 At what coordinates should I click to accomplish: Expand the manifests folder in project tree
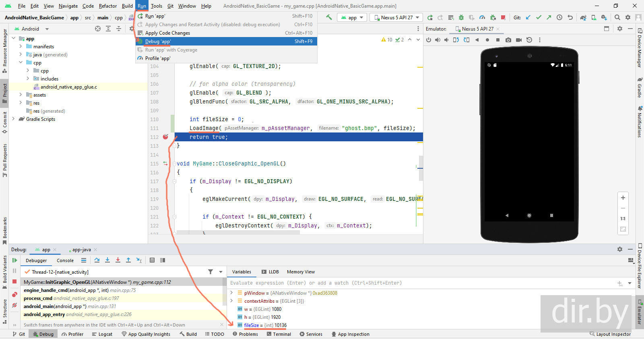21,47
